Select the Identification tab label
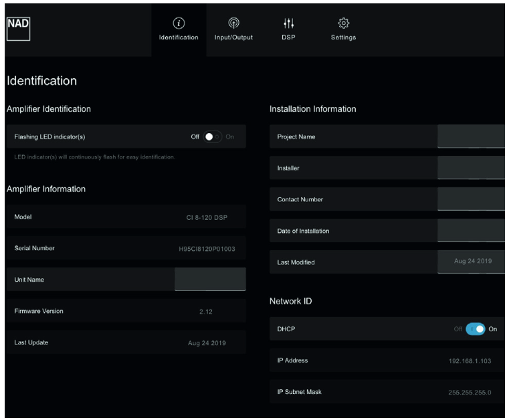The width and height of the screenshot is (509, 420). tap(179, 37)
